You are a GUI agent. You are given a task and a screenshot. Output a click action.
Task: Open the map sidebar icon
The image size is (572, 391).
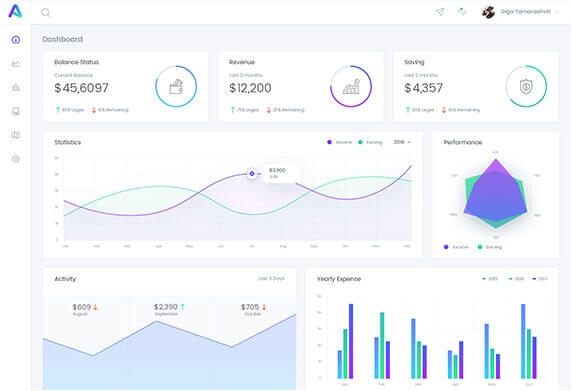(x=16, y=135)
